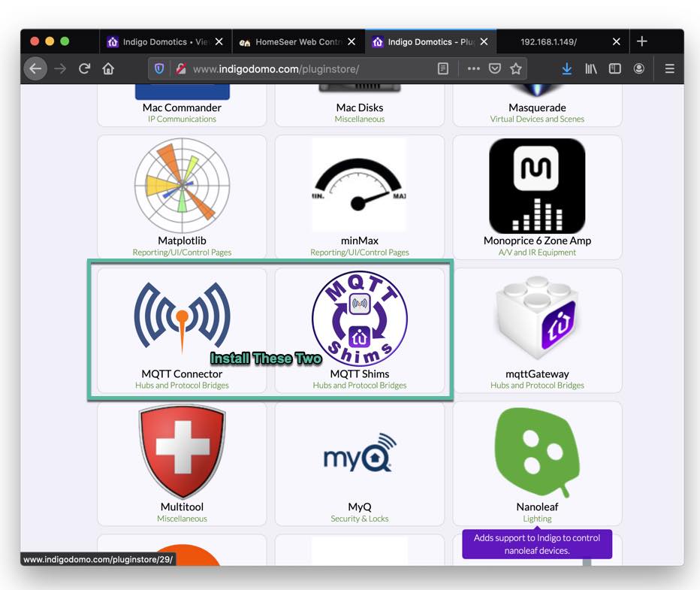Viewport: 700px width, 590px height.
Task: Click the Monoprice 6 Zone Amp title
Action: pyautogui.click(x=537, y=241)
